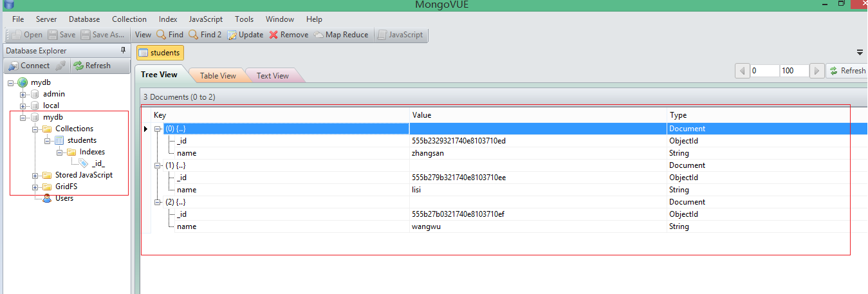
Task: Refresh the students results view
Action: click(x=847, y=71)
